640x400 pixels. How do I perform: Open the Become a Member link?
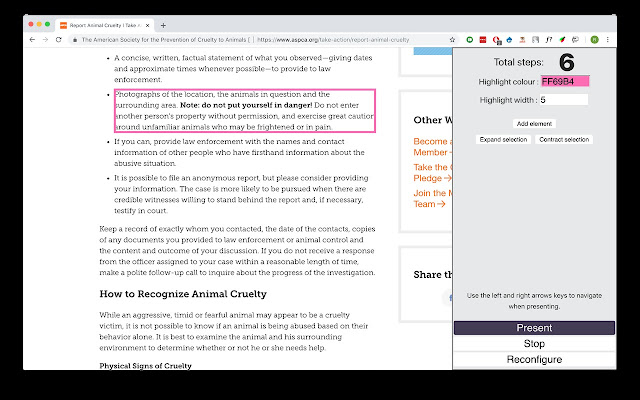(433, 147)
